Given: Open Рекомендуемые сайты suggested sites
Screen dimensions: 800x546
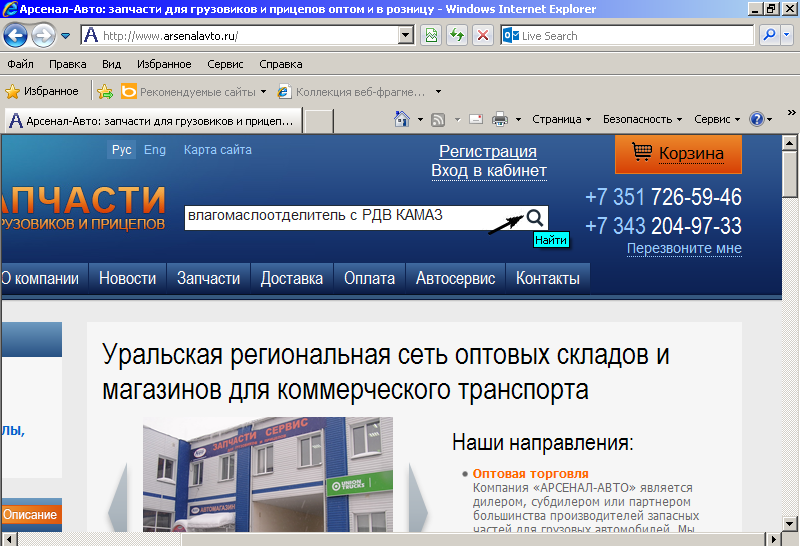Looking at the screenshot, I should [194, 92].
